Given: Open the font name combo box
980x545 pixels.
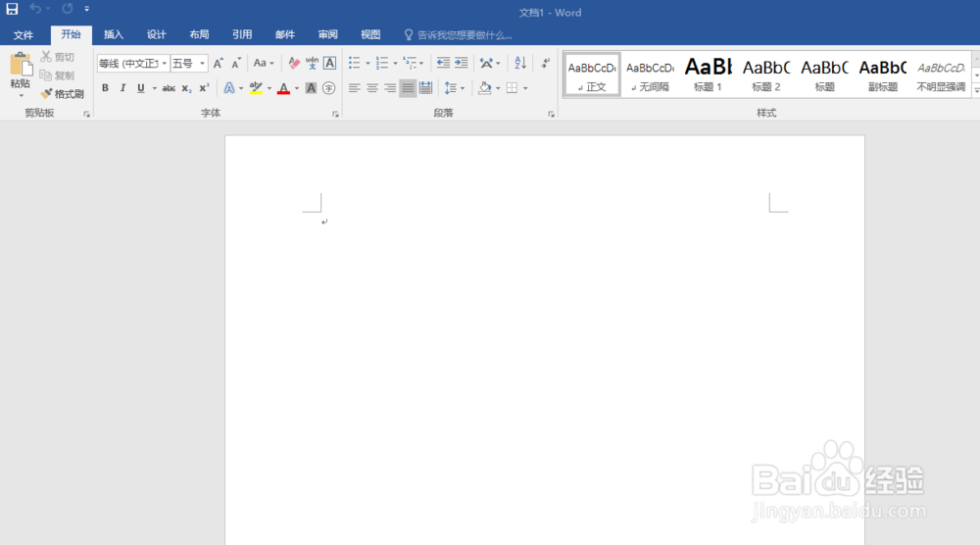Looking at the screenshot, I should pos(133,63).
